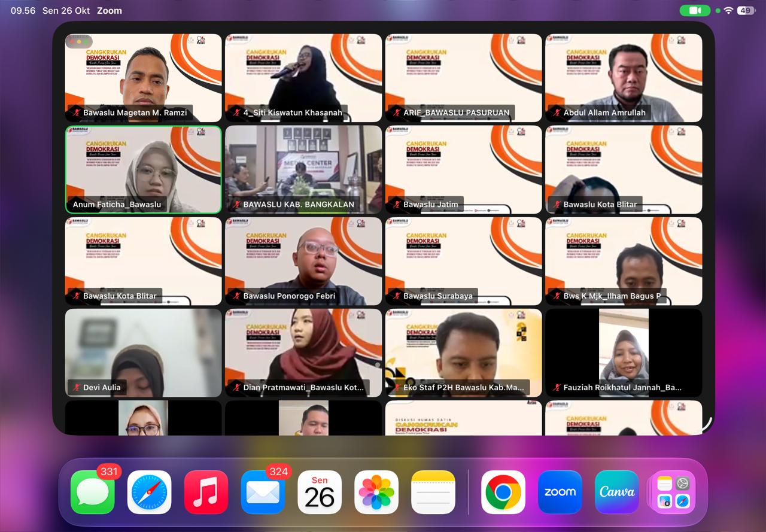Open Mail with 324 unread badge
This screenshot has width=766, height=532.
tap(263, 492)
